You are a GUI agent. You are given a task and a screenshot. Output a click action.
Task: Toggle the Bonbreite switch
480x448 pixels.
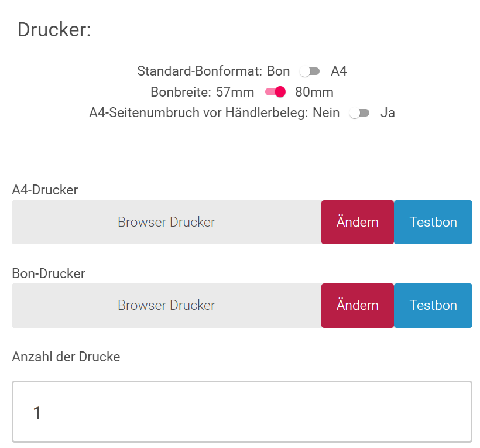coord(275,92)
